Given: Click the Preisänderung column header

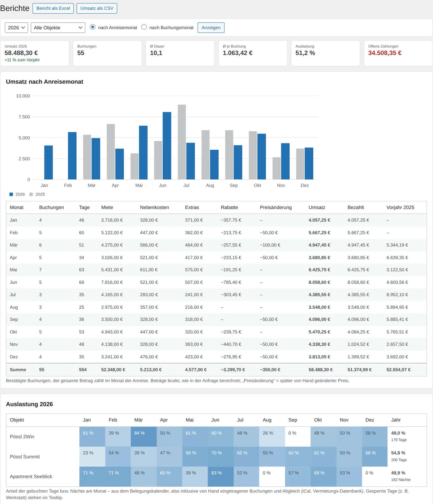Looking at the screenshot, I should click(x=276, y=207).
